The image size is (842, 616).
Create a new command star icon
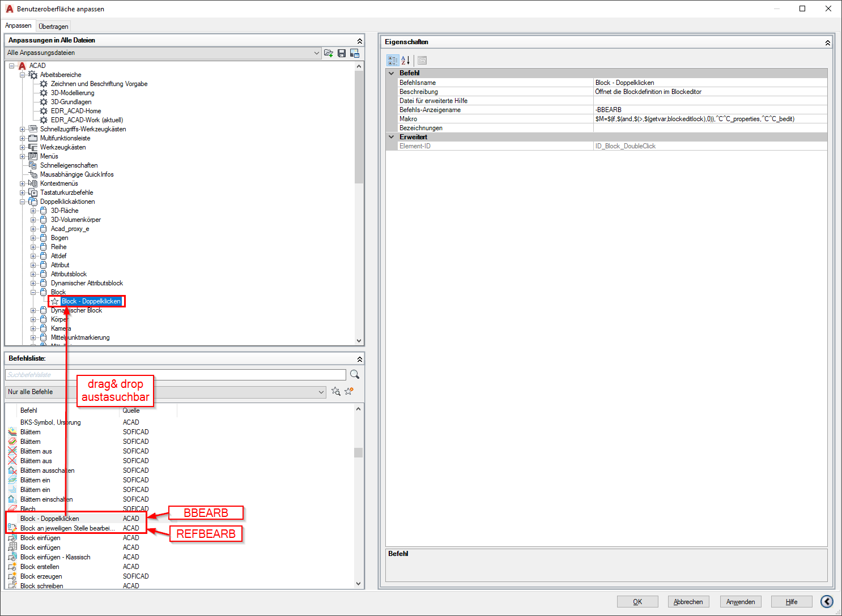[349, 391]
